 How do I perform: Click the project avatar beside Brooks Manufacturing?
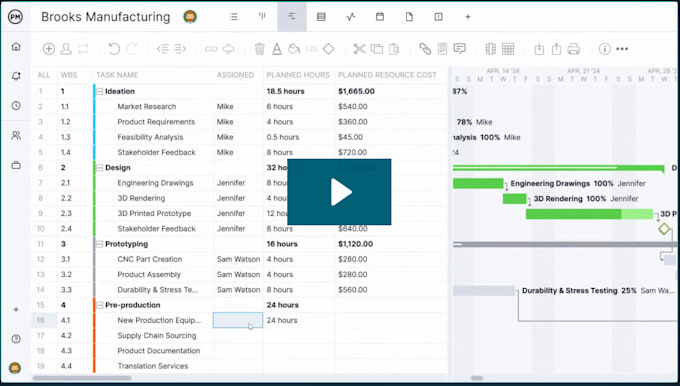(x=190, y=16)
